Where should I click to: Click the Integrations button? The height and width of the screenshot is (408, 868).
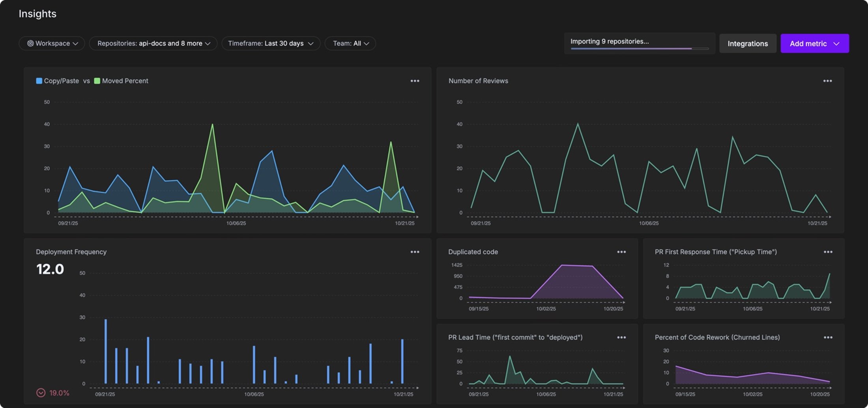[748, 43]
